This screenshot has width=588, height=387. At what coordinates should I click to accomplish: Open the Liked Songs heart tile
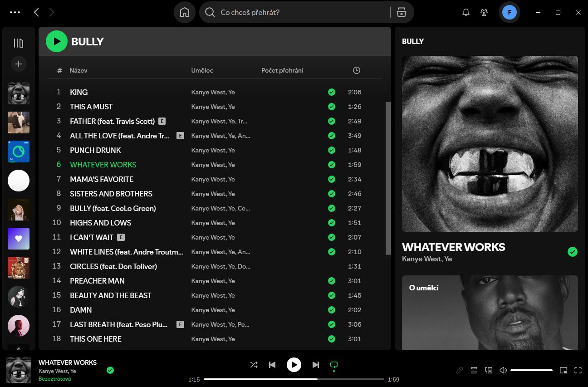coord(19,239)
